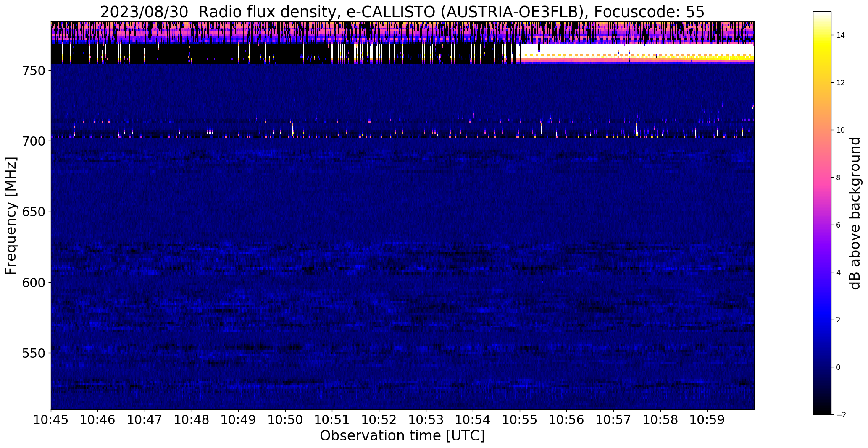
Task: Click the 10:51 time tick label
Action: click(332, 419)
